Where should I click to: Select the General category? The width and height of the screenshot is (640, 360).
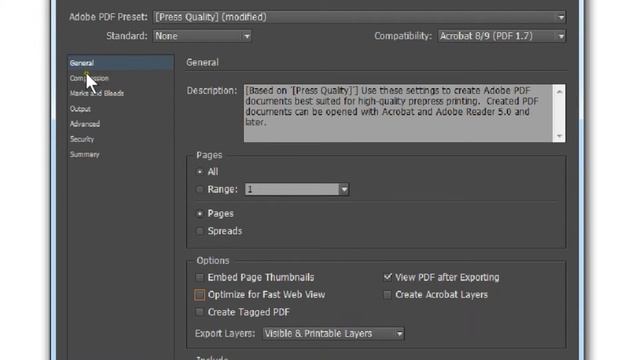tap(120, 63)
